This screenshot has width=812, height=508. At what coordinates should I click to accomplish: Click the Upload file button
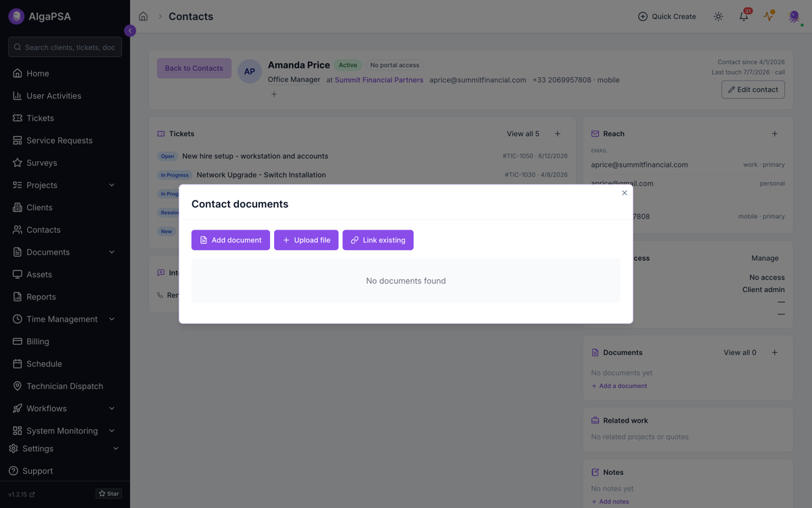pyautogui.click(x=306, y=240)
